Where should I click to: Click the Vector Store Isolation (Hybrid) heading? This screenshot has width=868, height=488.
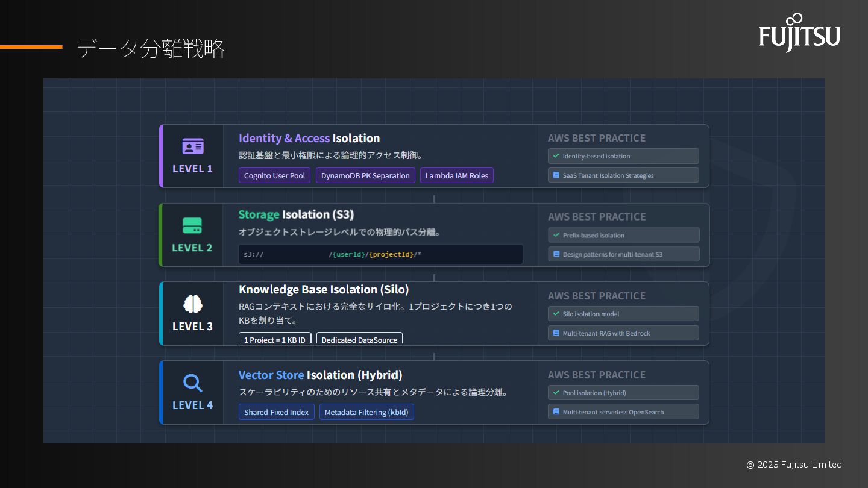click(320, 375)
